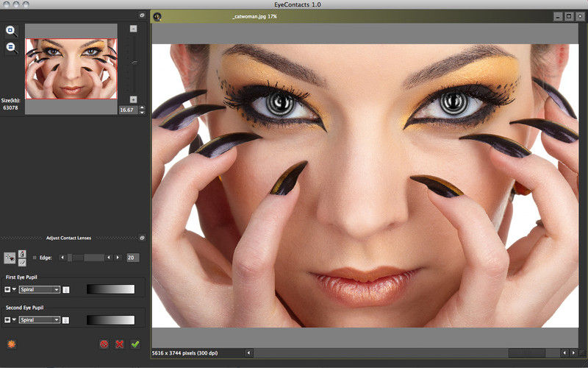Expand the arrow next to First Eye lens icon

pos(14,289)
